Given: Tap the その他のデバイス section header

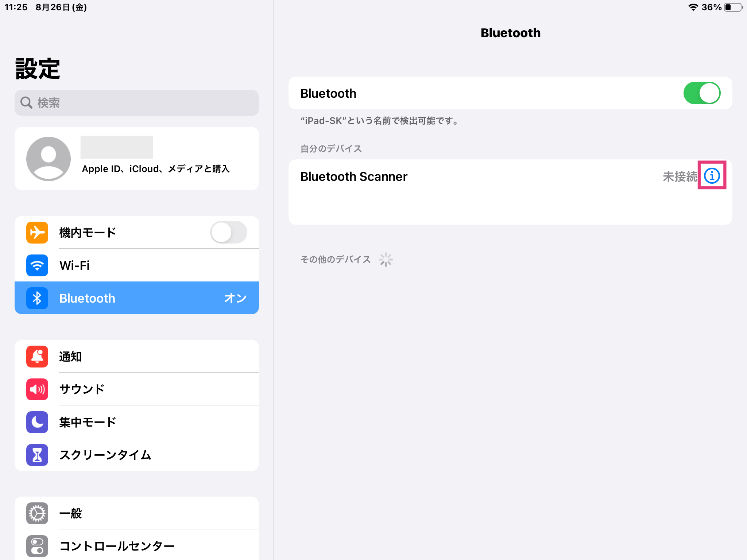Looking at the screenshot, I should pos(335,260).
